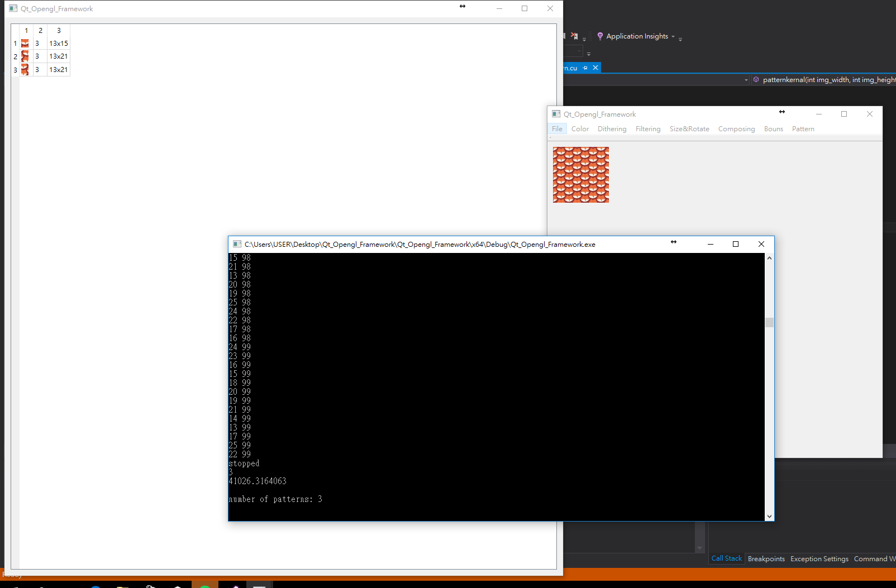Click the console scrollbar thumb
The image size is (896, 588).
tap(769, 322)
